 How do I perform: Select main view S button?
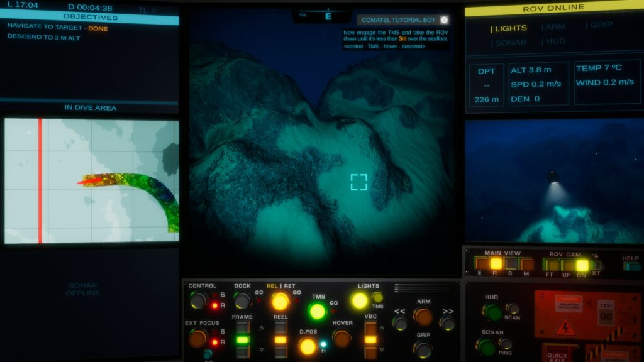click(511, 264)
